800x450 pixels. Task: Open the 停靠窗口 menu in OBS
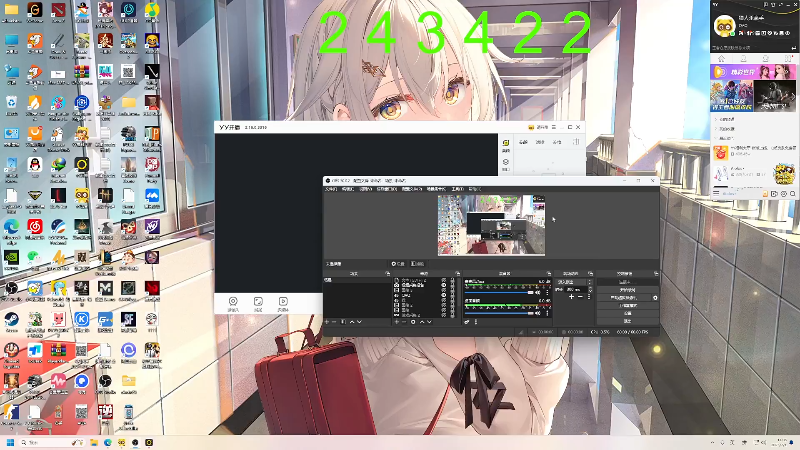[x=386, y=189]
